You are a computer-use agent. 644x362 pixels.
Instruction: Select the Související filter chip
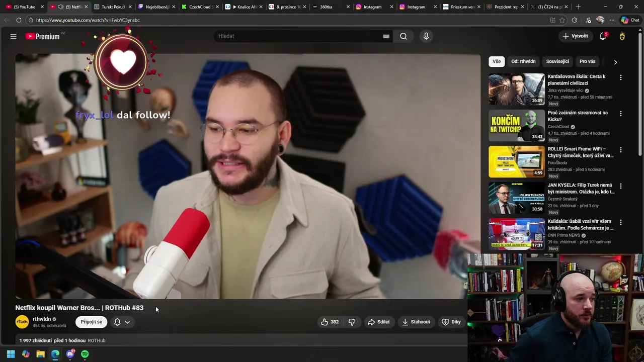click(x=557, y=61)
